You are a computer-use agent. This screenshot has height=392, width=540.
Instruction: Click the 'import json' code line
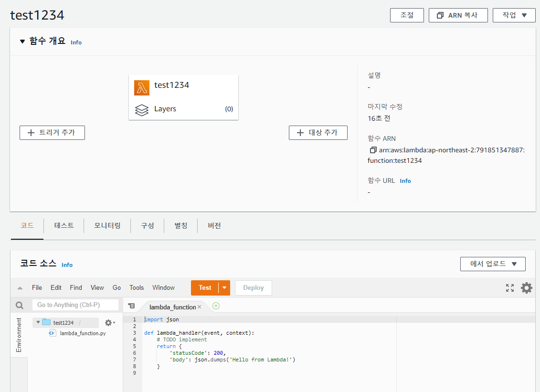pos(161,319)
